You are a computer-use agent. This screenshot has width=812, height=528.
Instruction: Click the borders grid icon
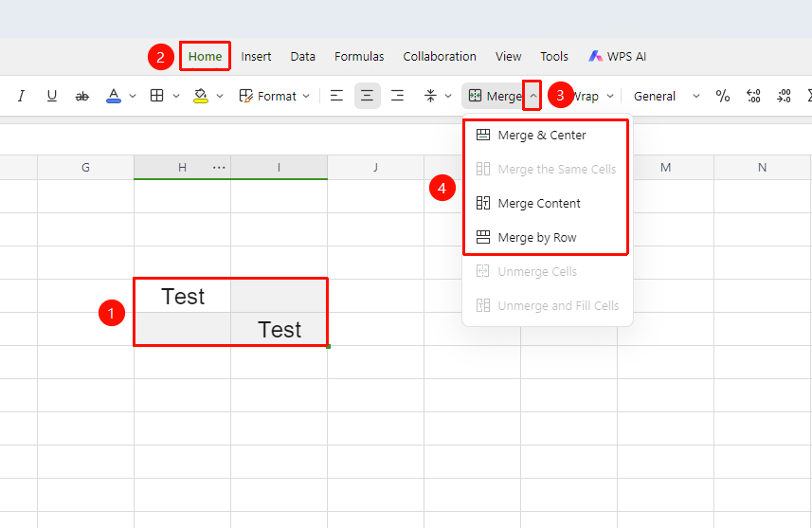(x=157, y=96)
